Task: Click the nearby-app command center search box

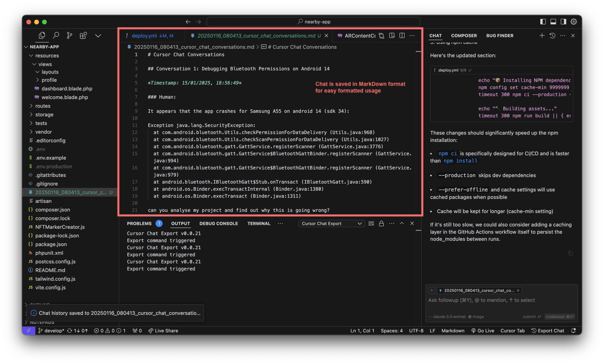Action: coord(313,22)
